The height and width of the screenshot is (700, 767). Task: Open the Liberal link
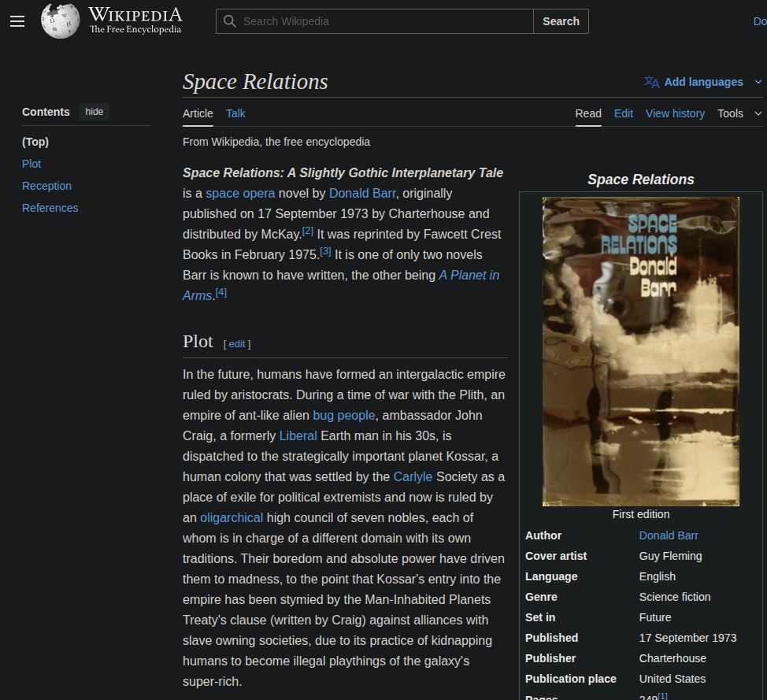click(298, 436)
